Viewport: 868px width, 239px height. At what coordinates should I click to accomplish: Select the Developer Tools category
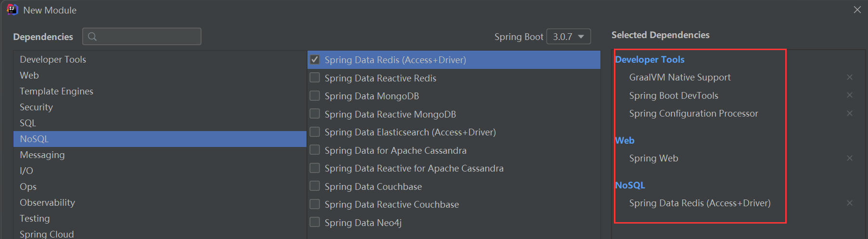point(53,59)
